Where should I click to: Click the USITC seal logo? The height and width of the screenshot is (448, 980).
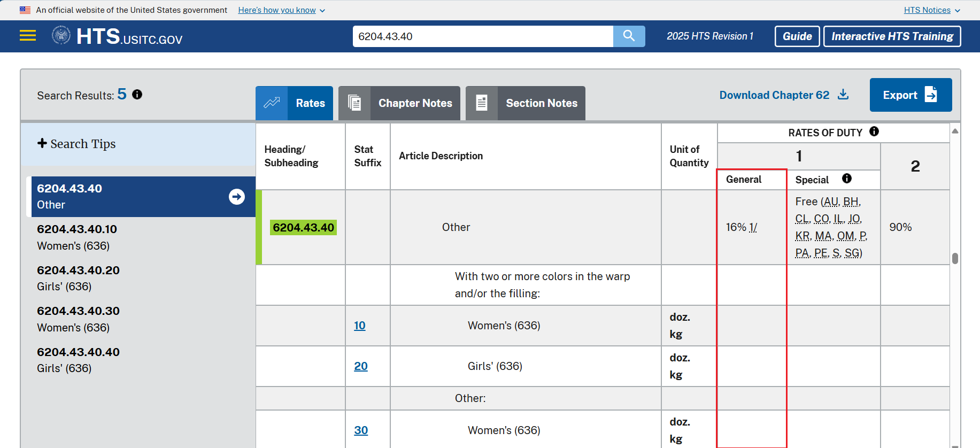coord(61,36)
